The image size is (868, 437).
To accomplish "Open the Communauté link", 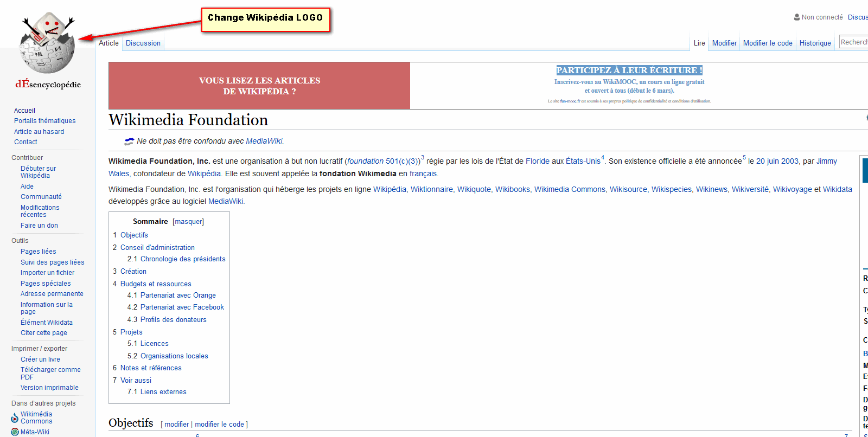I will [41, 197].
